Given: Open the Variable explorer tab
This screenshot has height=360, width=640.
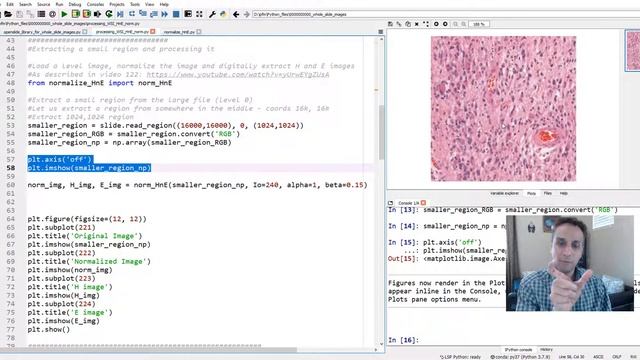Looking at the screenshot, I should [x=504, y=193].
